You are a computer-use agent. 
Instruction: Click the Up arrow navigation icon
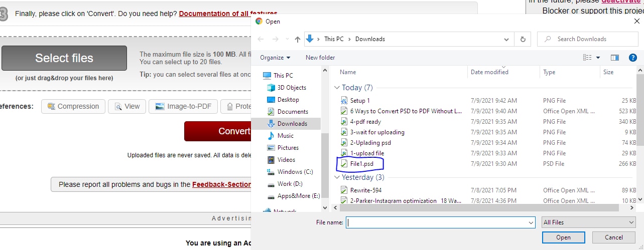pos(298,39)
